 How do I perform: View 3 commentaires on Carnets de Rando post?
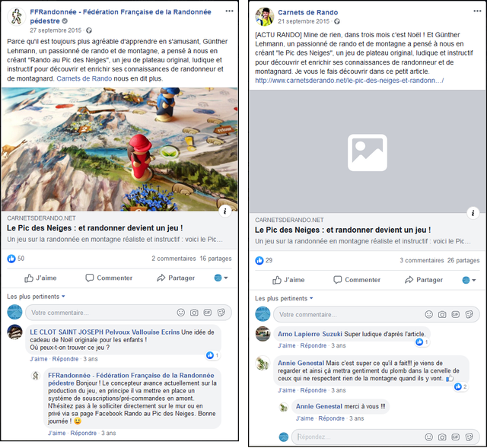click(422, 260)
